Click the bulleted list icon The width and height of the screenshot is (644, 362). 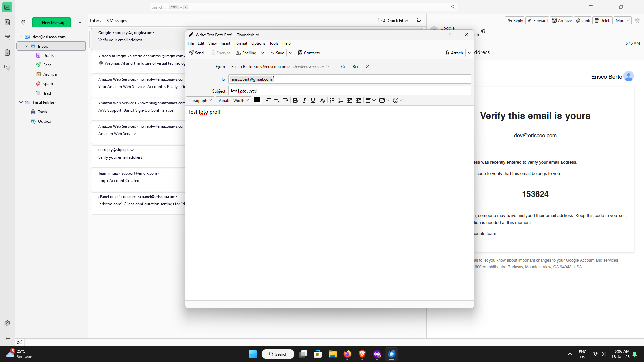pyautogui.click(x=332, y=100)
